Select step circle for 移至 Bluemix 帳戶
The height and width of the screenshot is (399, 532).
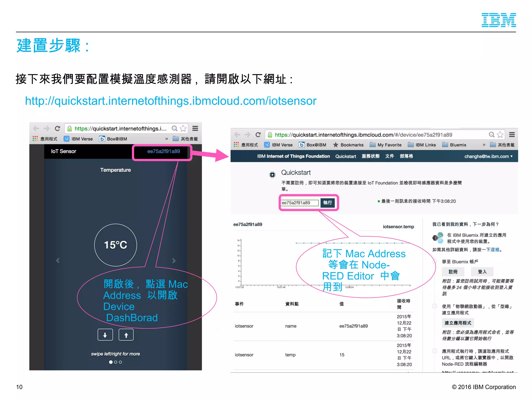435,262
